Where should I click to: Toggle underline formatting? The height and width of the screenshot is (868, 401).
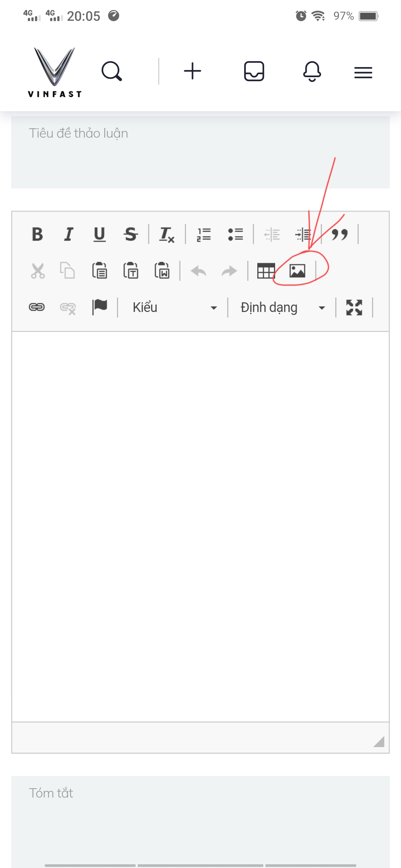100,234
